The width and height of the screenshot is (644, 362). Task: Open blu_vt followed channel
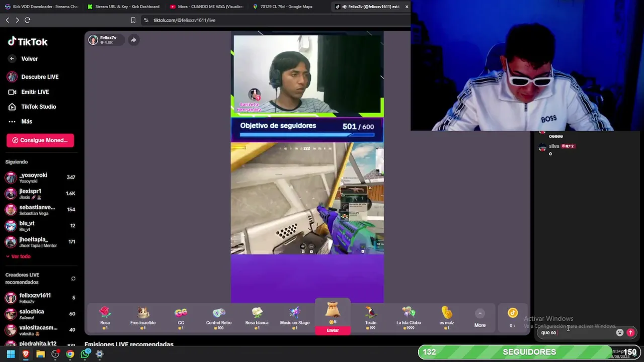(40, 226)
